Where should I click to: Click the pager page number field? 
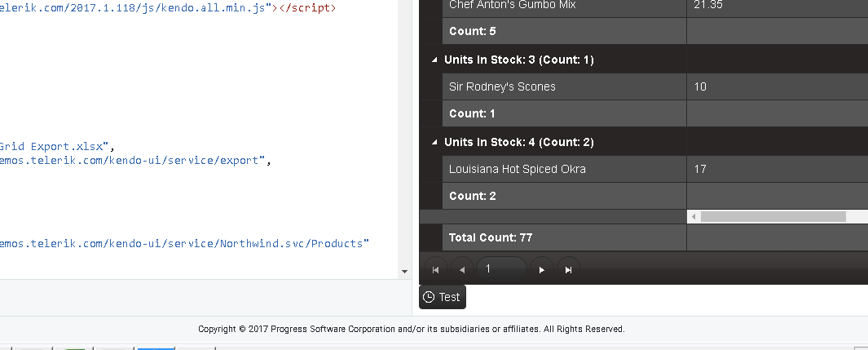click(x=500, y=268)
